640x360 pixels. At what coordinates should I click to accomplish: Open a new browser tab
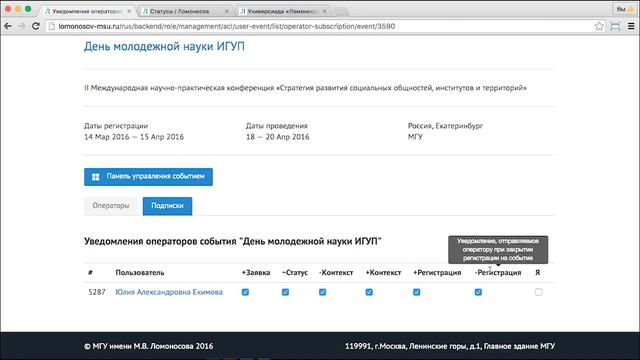pyautogui.click(x=342, y=12)
